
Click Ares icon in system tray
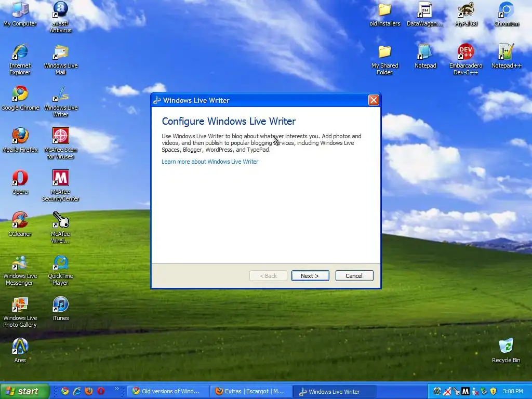[437, 392]
